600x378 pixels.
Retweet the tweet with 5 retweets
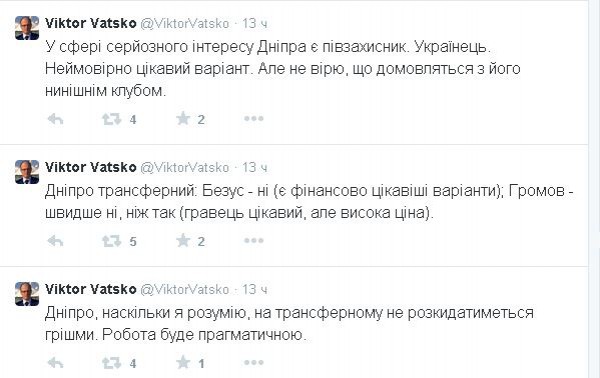[111, 241]
